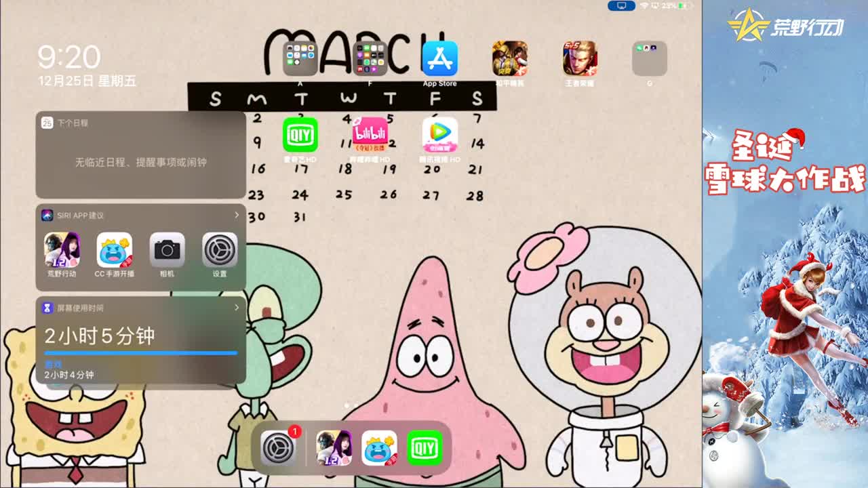
Task: Tap the screen mirroring status icon
Action: pyautogui.click(x=621, y=5)
